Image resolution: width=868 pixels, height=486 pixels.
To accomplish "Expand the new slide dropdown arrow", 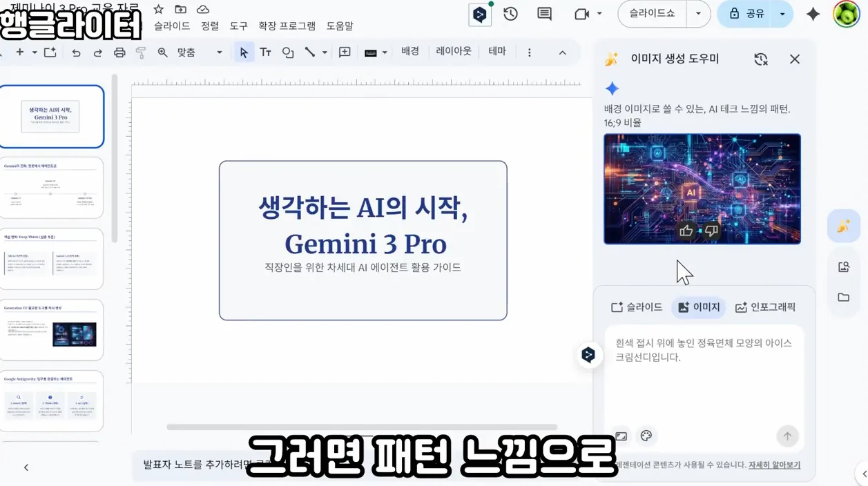I will point(35,52).
